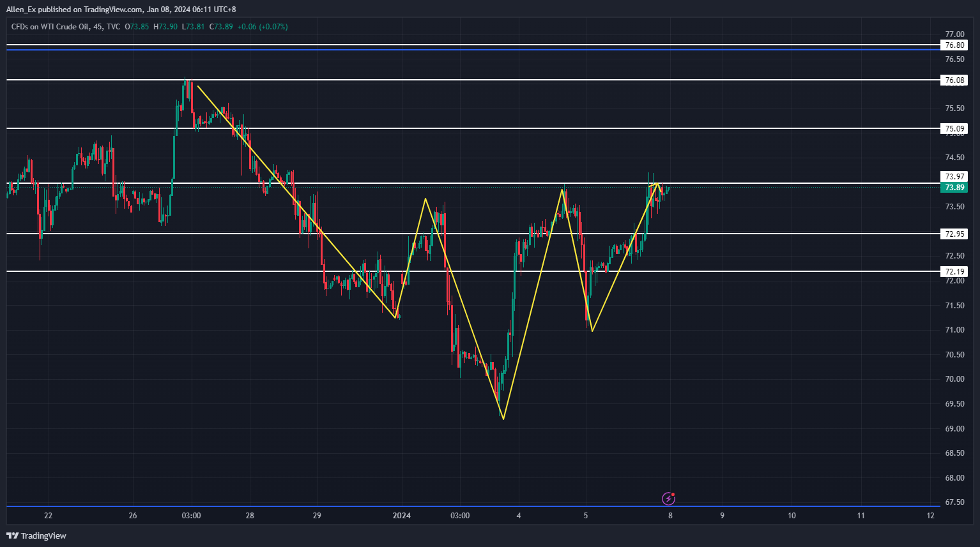Click the 71.00 tick on the price axis

(x=954, y=330)
